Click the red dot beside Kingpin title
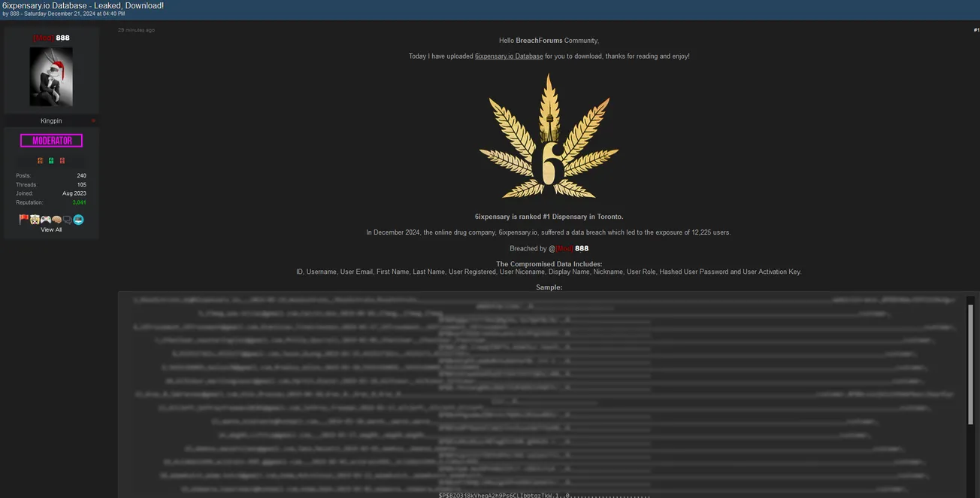This screenshot has height=498, width=980. tap(93, 120)
